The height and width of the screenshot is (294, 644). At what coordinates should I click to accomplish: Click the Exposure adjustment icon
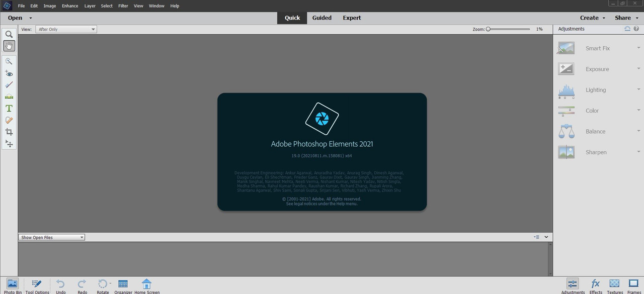566,69
